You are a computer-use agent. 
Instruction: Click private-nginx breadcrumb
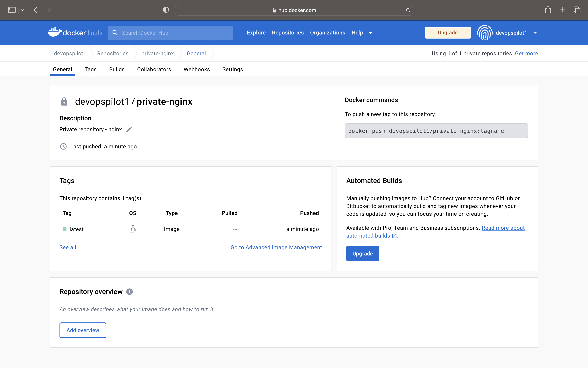(x=157, y=53)
